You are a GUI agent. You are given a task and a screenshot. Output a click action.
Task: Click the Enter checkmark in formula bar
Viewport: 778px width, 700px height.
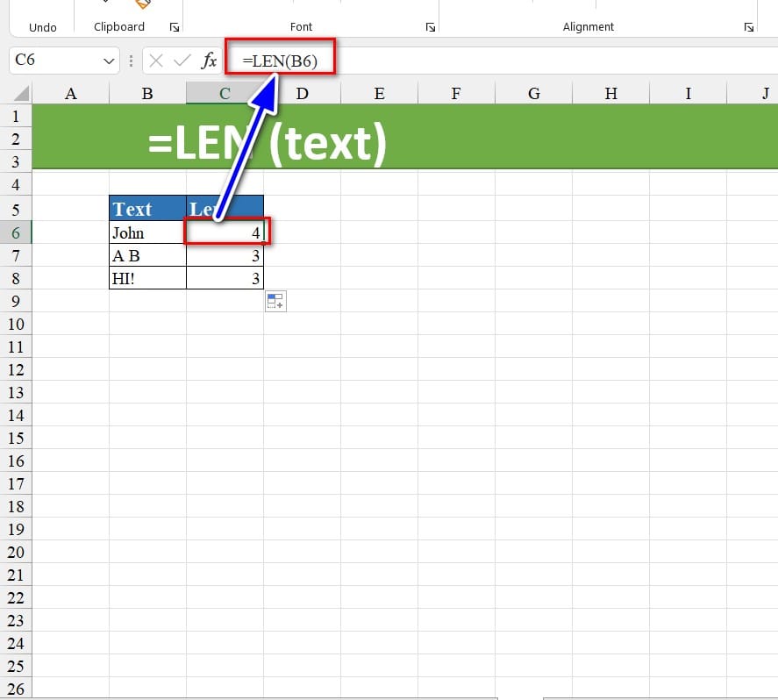(x=182, y=61)
